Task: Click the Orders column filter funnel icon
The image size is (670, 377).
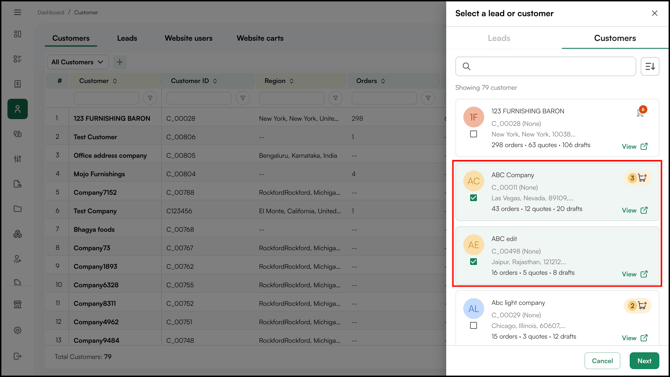Action: click(x=428, y=98)
